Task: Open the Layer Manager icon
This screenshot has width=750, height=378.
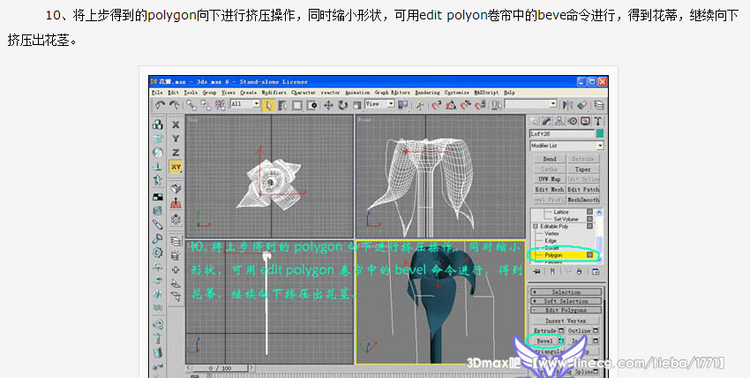Action: pyautogui.click(x=598, y=105)
